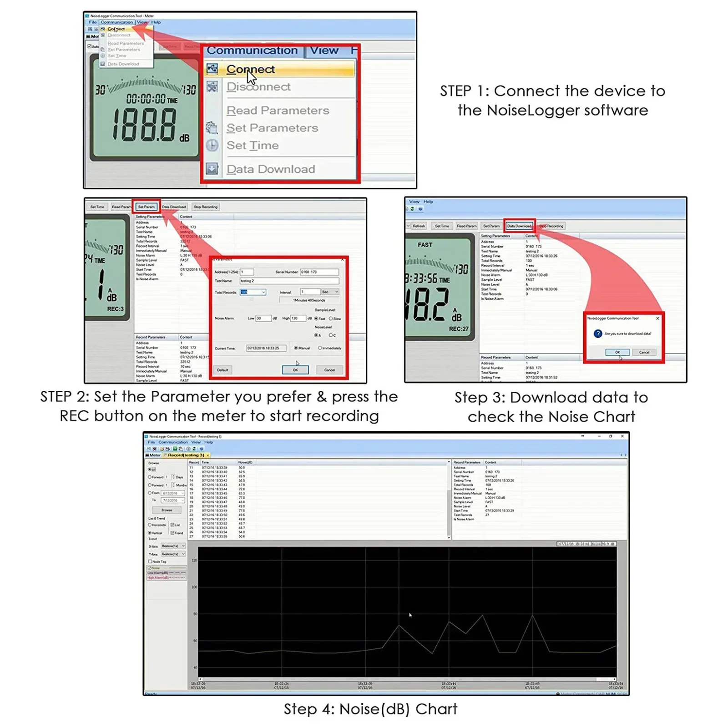This screenshot has height=728, width=728.
Task: Open the From date picker showing 6/12/2016
Action: [173, 493]
